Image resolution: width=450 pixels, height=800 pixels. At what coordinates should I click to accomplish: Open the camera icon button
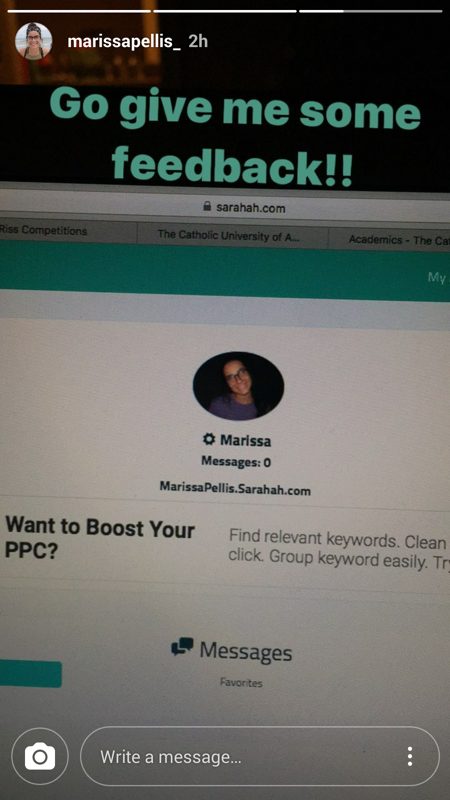40,756
